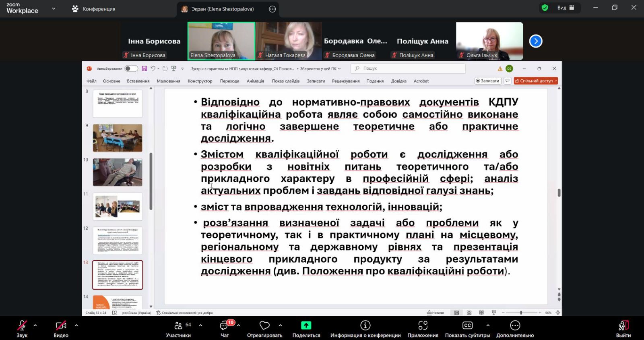Expand audio options arrow next to microphone
The height and width of the screenshot is (340, 644).
35,325
